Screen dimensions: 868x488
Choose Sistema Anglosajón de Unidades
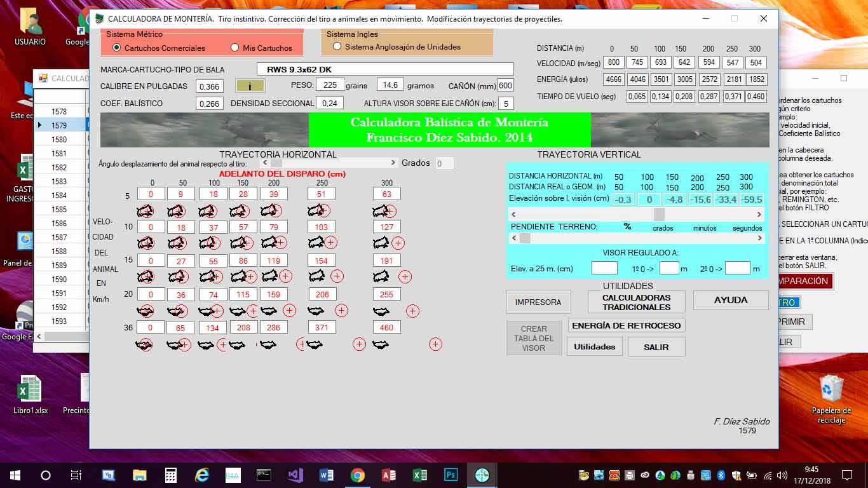(x=337, y=46)
